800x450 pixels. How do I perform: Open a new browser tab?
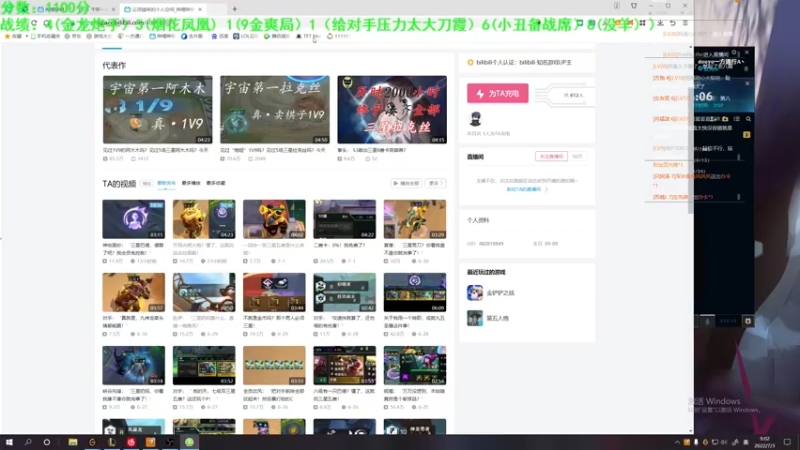tap(234, 9)
